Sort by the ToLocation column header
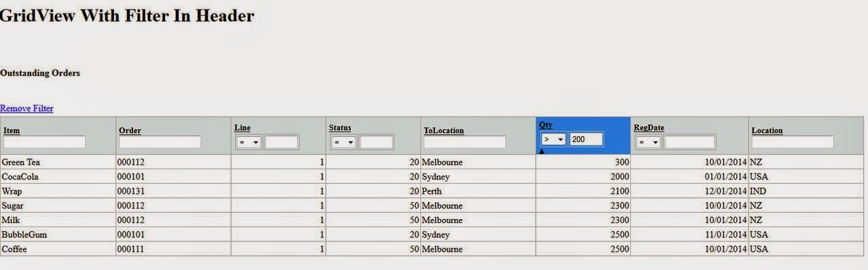The width and height of the screenshot is (868, 270). (444, 130)
